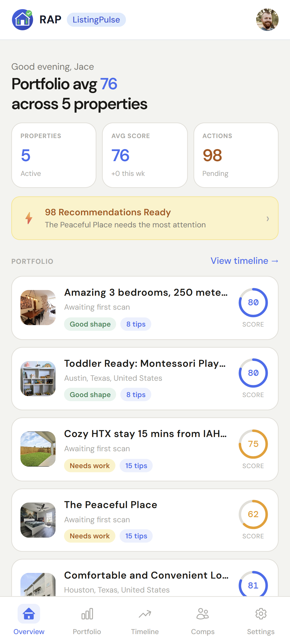Click the 8 tips badge for Toddler Ready
The image size is (290, 644).
[136, 395]
